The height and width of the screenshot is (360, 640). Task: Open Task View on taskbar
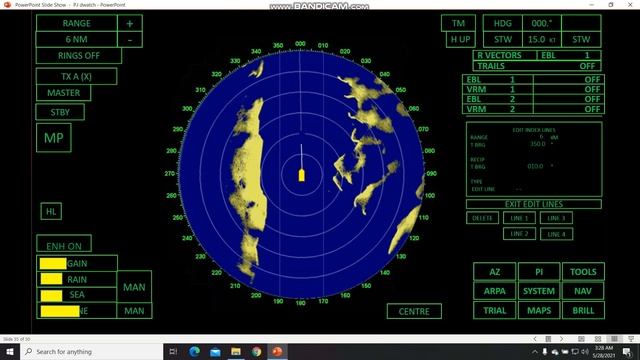pos(173,351)
